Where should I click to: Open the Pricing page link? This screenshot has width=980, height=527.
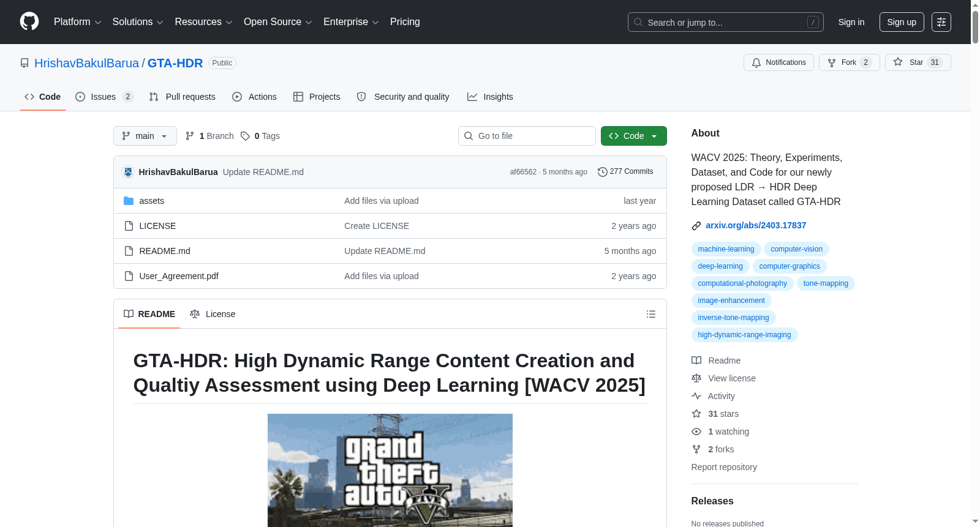[405, 22]
